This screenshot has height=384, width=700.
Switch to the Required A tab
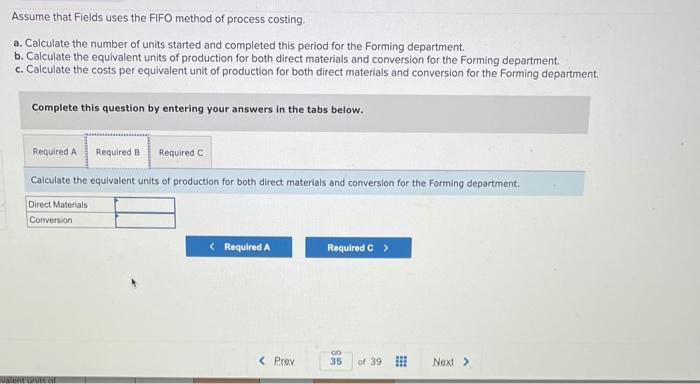tap(54, 152)
